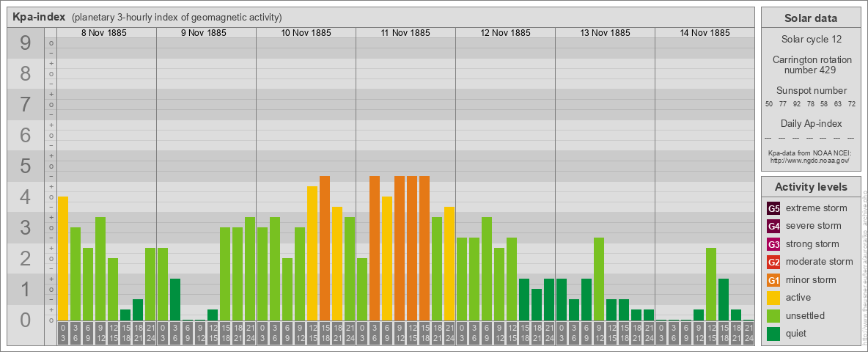Click 'Solar cycle 12' text
The image size is (868, 352).
[x=811, y=40]
